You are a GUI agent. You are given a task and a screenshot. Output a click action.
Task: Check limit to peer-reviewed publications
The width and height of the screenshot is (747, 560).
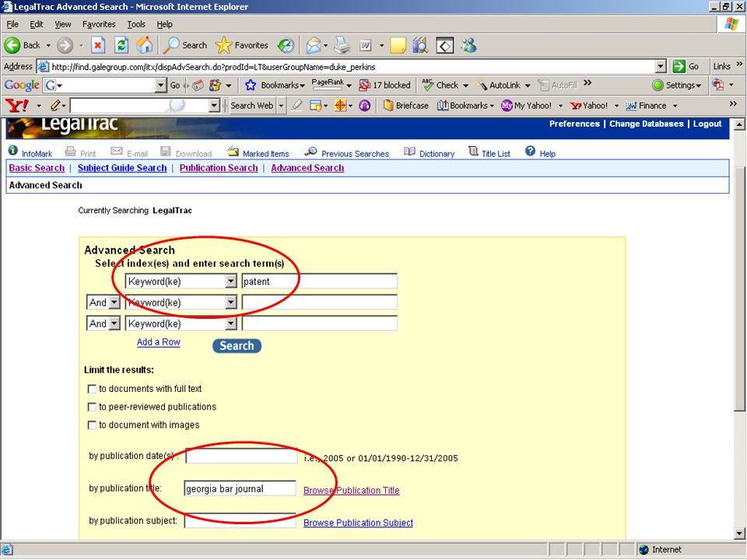click(x=92, y=407)
